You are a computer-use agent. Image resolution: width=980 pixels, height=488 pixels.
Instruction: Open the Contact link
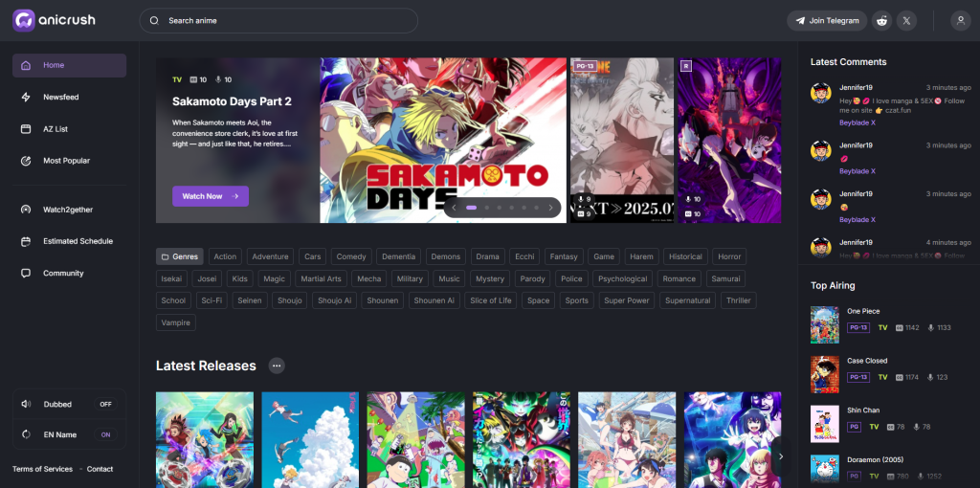100,469
